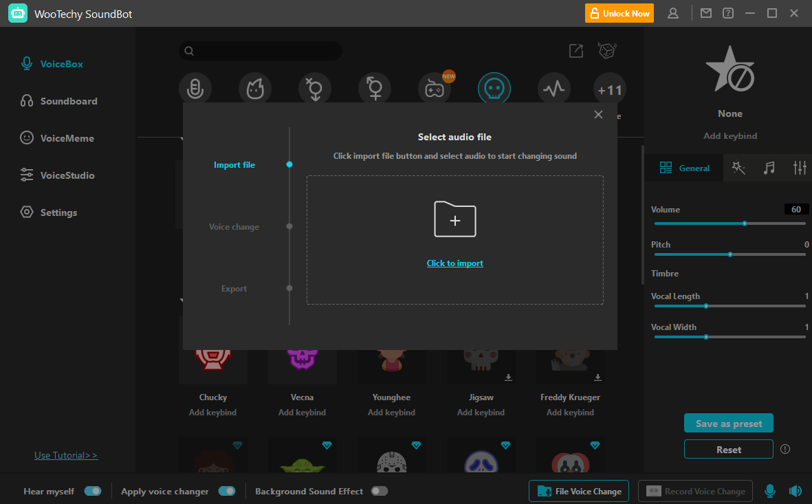812x504 pixels.
Task: Select the gamepad voice category icon
Action: tap(435, 89)
